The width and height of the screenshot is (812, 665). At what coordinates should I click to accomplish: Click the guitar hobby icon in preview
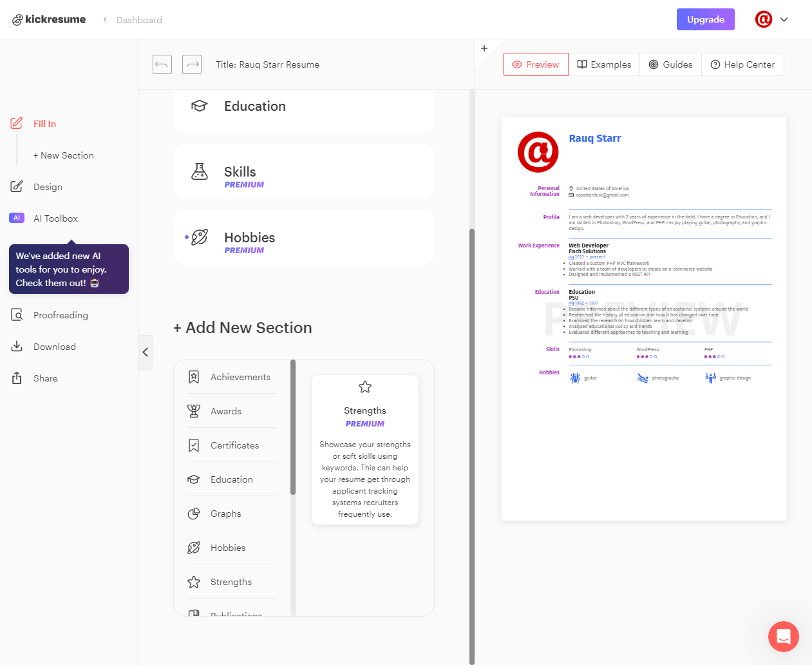575,378
